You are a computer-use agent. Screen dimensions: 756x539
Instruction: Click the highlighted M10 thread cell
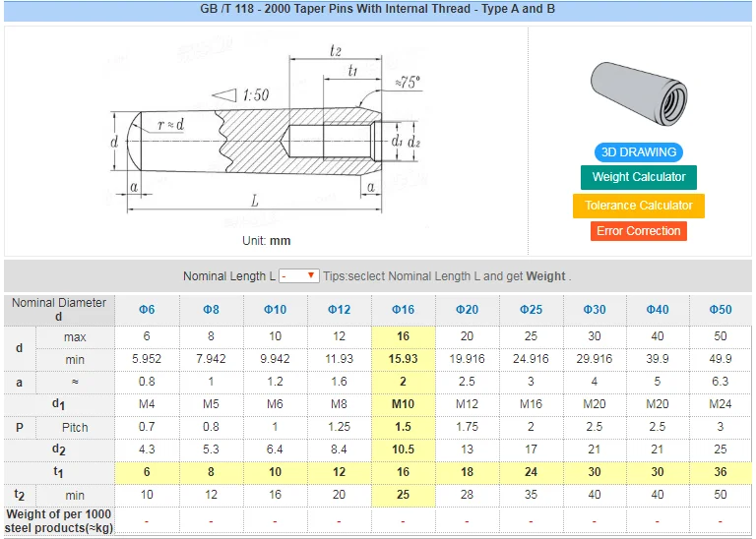403,404
